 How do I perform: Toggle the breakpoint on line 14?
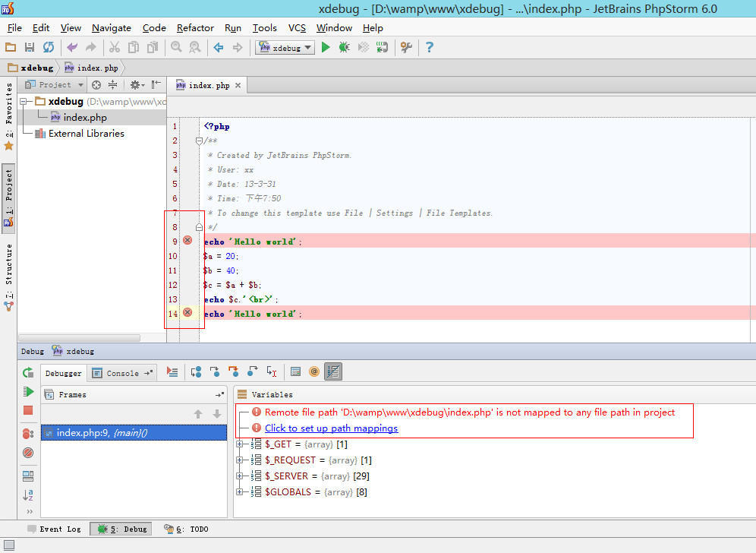pyautogui.click(x=187, y=313)
